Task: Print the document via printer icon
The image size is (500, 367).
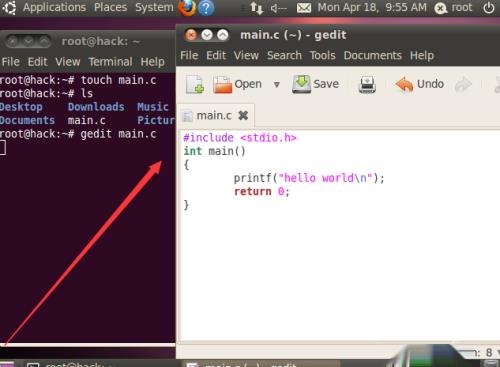Action: pos(367,85)
